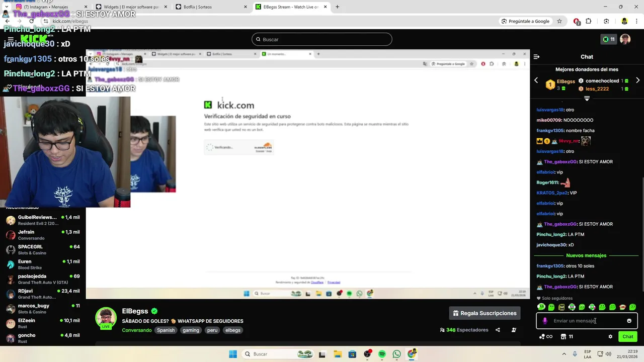Open goncho recommended channel
Viewport: 644px width, 362px height.
[x=43, y=338]
